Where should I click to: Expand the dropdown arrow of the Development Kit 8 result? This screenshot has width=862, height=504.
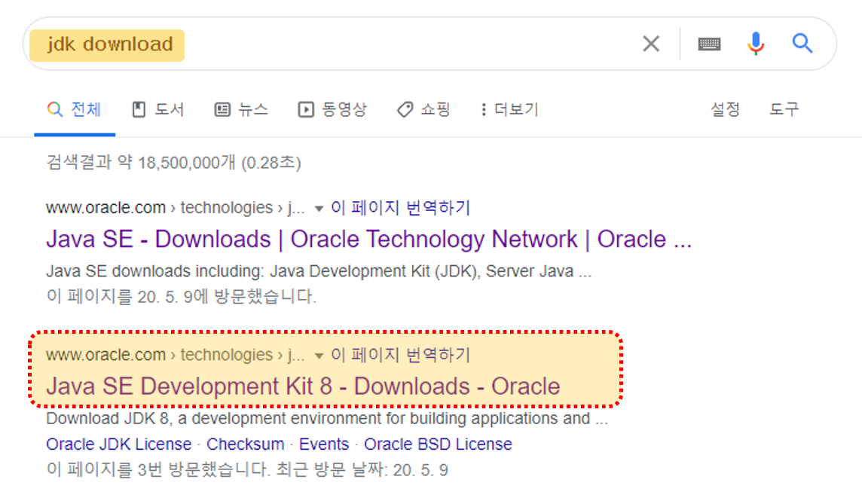click(318, 356)
